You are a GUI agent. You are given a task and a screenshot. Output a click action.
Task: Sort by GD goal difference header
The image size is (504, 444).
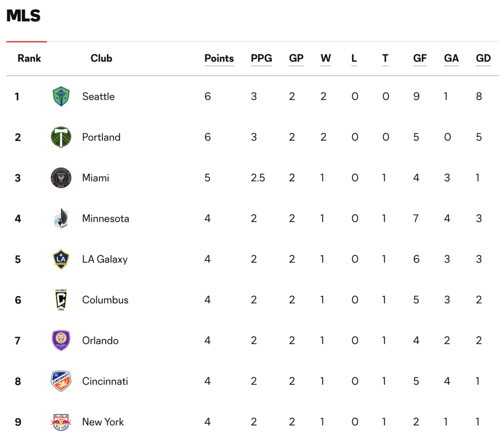[x=483, y=59]
